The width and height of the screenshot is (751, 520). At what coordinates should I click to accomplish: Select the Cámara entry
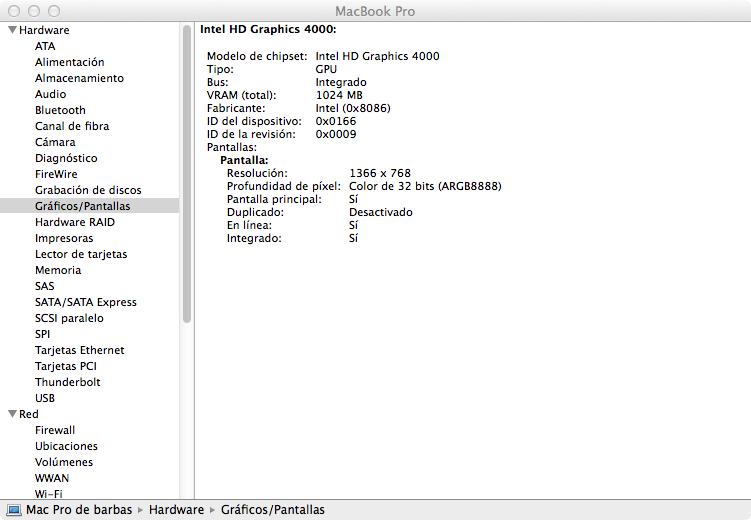click(x=55, y=142)
